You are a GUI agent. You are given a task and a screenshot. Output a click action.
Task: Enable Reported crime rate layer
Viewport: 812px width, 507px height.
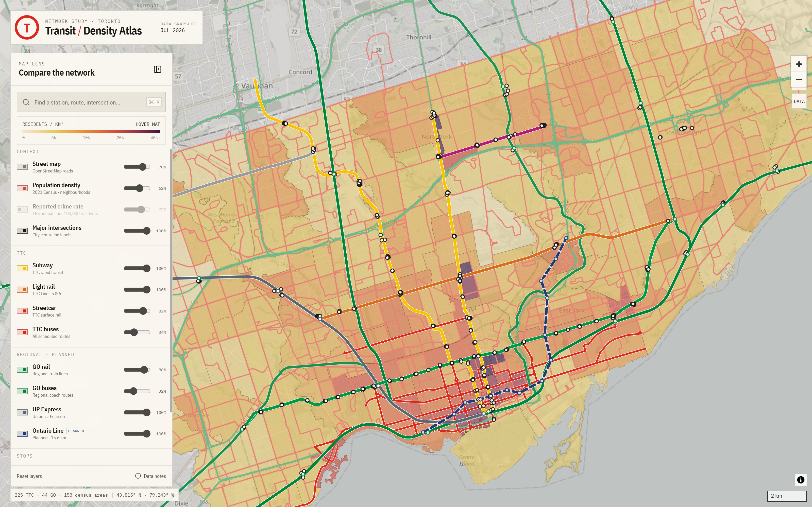click(23, 209)
